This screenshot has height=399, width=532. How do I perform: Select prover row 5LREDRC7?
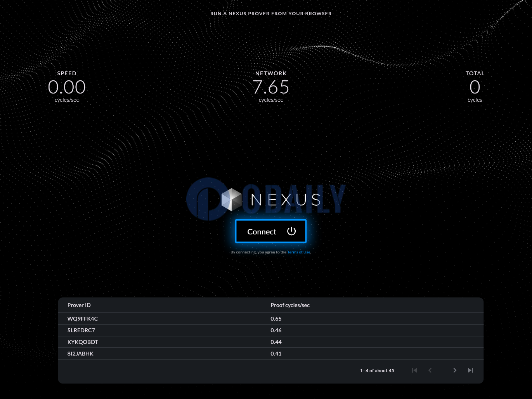pos(81,330)
